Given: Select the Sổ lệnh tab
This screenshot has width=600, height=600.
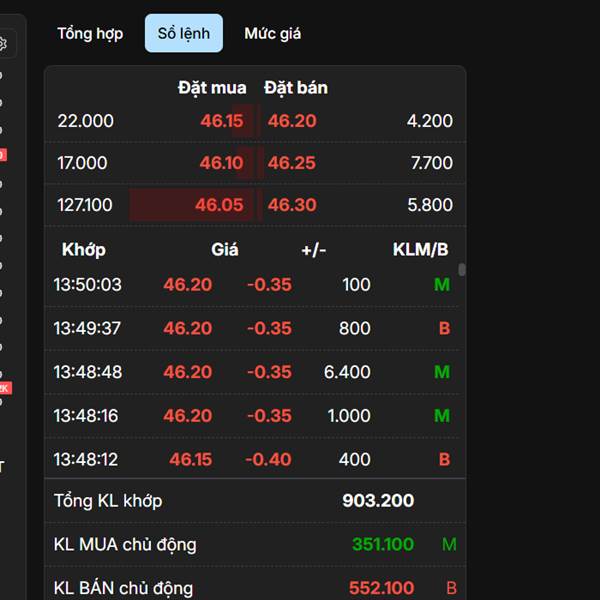Looking at the screenshot, I should pyautogui.click(x=184, y=33).
